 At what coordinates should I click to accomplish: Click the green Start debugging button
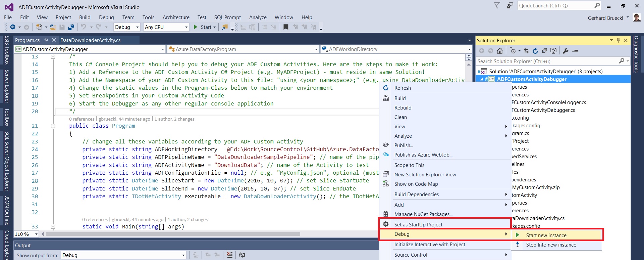[202, 27]
